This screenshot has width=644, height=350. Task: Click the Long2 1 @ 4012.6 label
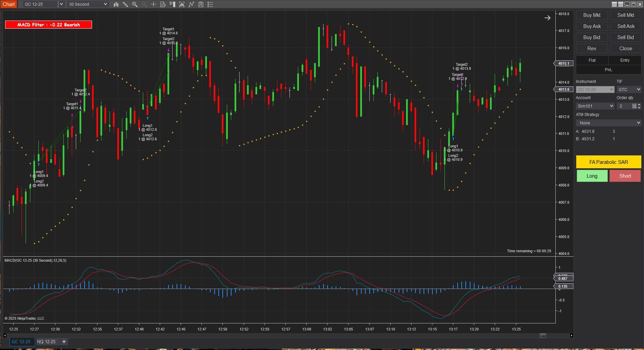tap(148, 137)
